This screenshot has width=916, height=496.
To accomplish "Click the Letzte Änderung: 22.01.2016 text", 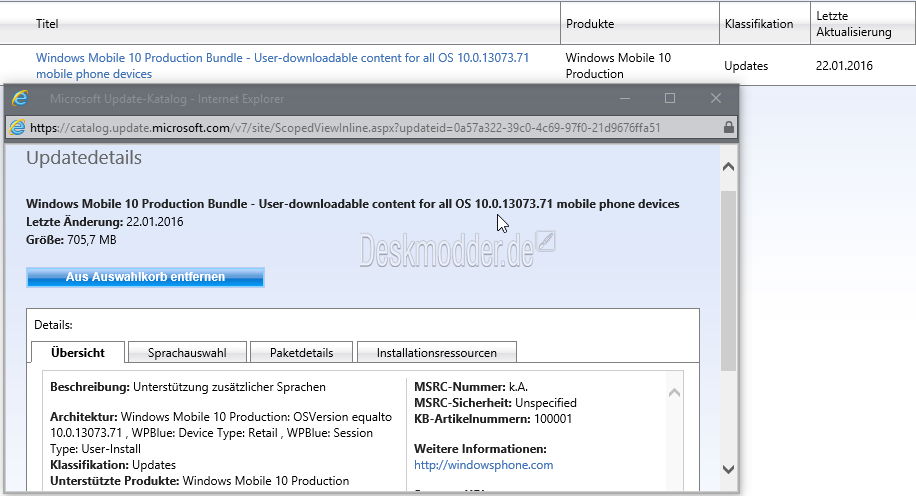I will 105,222.
